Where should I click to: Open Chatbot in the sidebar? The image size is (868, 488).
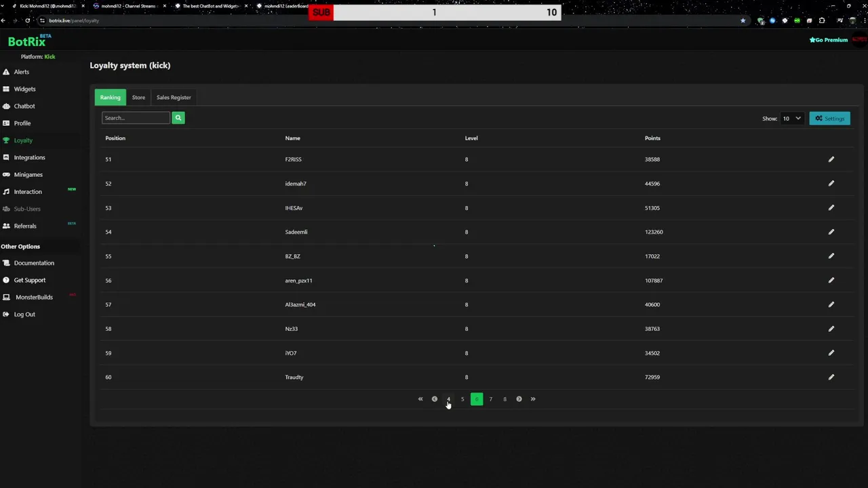tap(24, 106)
